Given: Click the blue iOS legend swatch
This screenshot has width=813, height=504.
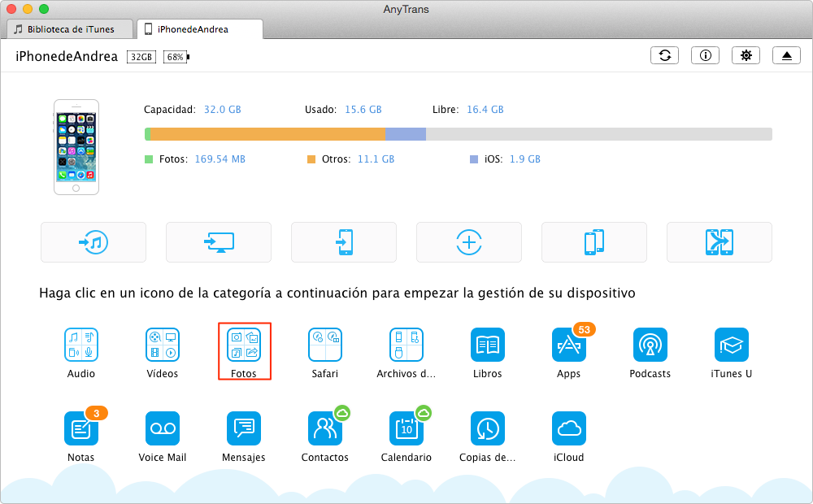Looking at the screenshot, I should [474, 159].
